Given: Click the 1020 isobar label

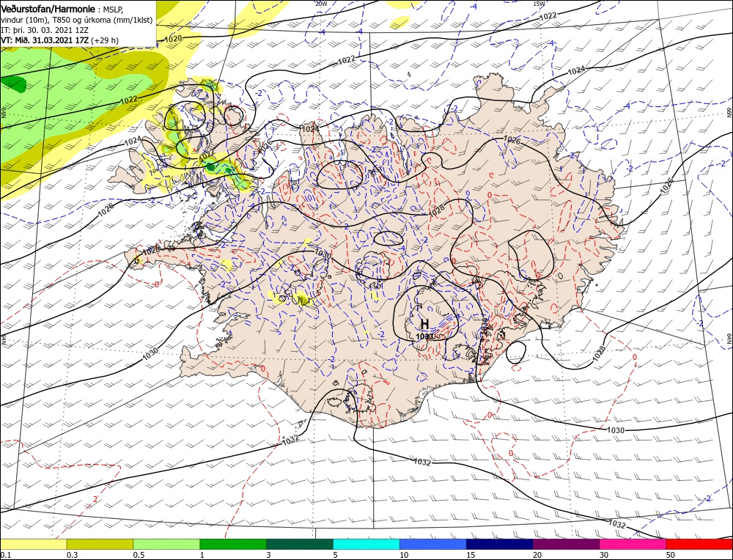Looking at the screenshot, I should 174,38.
